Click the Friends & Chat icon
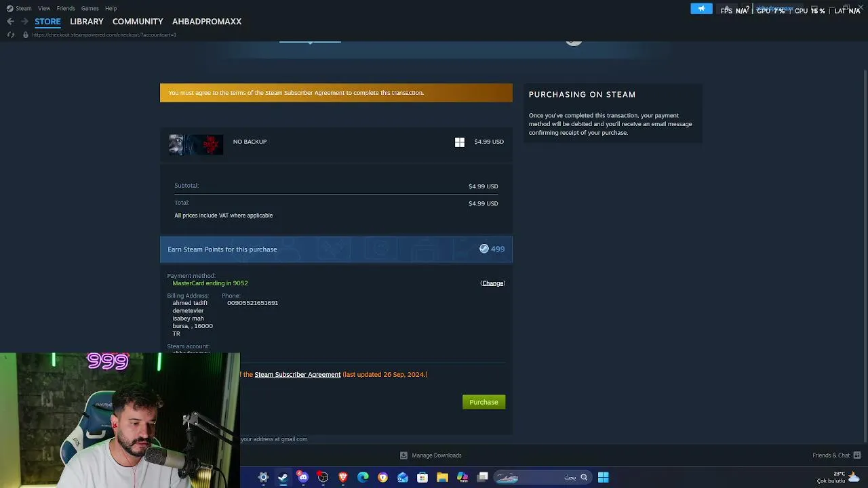The height and width of the screenshot is (488, 868). 857,455
